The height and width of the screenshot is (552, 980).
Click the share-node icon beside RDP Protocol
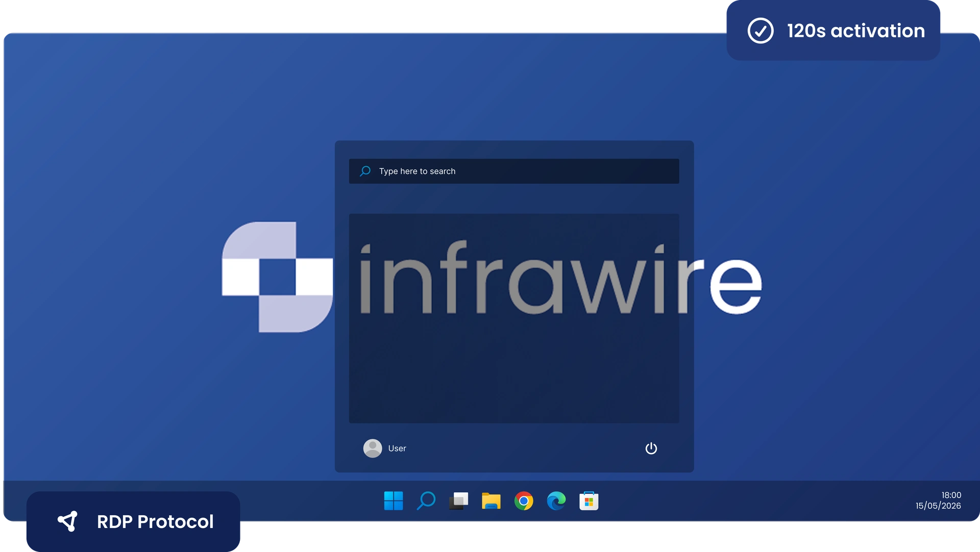coord(68,521)
